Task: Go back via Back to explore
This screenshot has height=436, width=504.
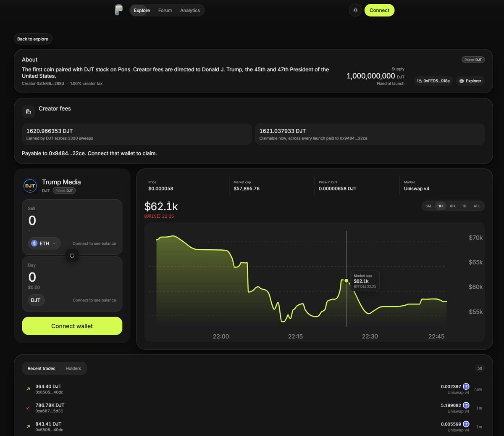Action: coord(33,39)
